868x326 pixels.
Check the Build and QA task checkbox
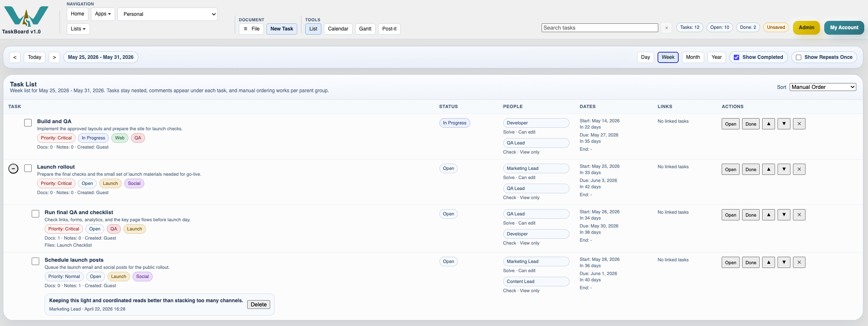[x=28, y=123]
